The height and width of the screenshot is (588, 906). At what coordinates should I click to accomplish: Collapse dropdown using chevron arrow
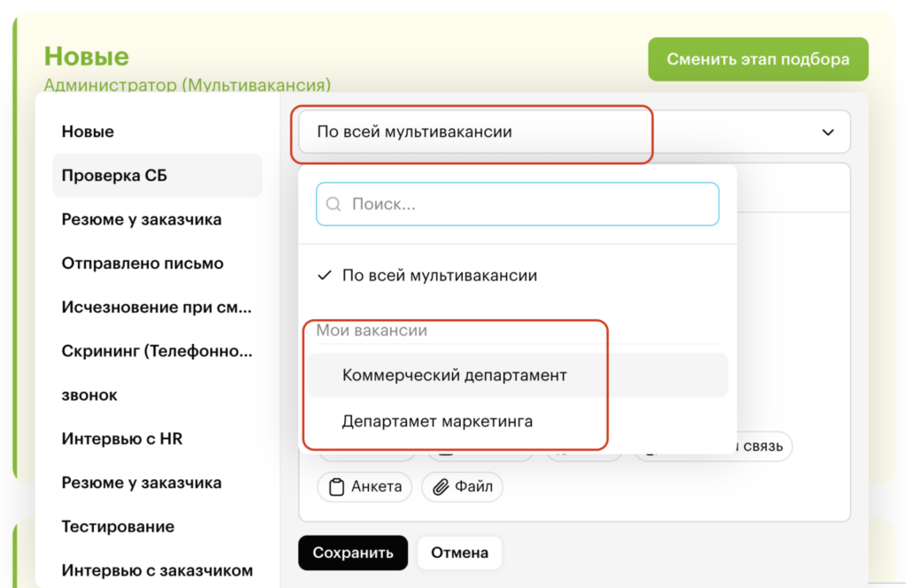[x=828, y=133]
